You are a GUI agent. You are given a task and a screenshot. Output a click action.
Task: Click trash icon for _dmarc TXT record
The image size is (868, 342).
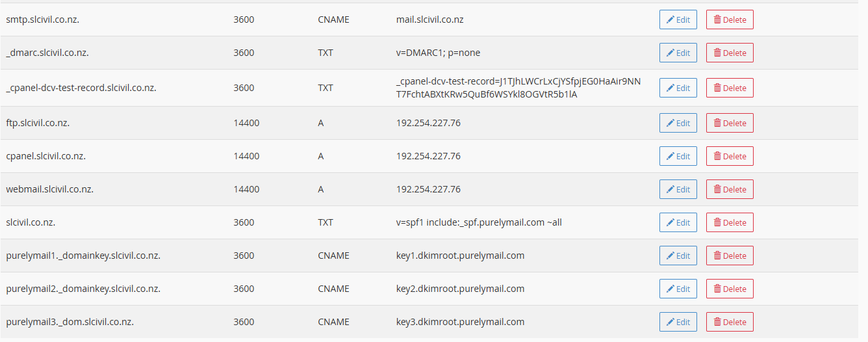[x=717, y=53]
